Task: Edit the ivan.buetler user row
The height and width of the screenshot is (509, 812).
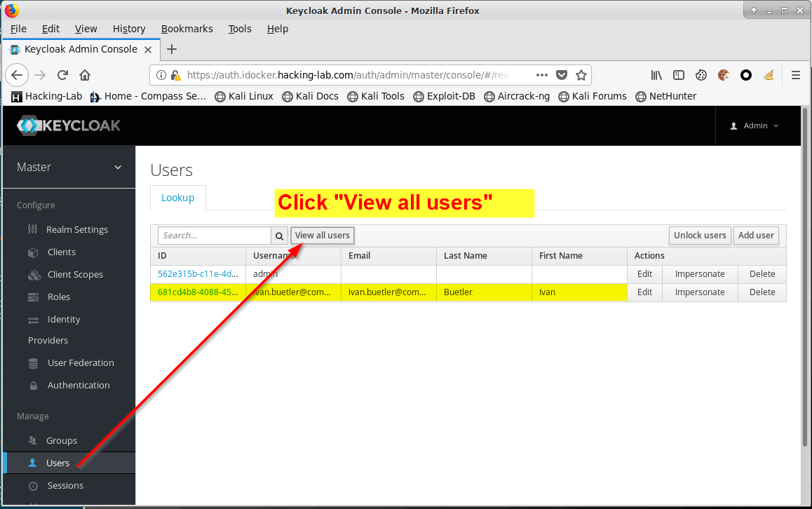Action: (x=644, y=292)
